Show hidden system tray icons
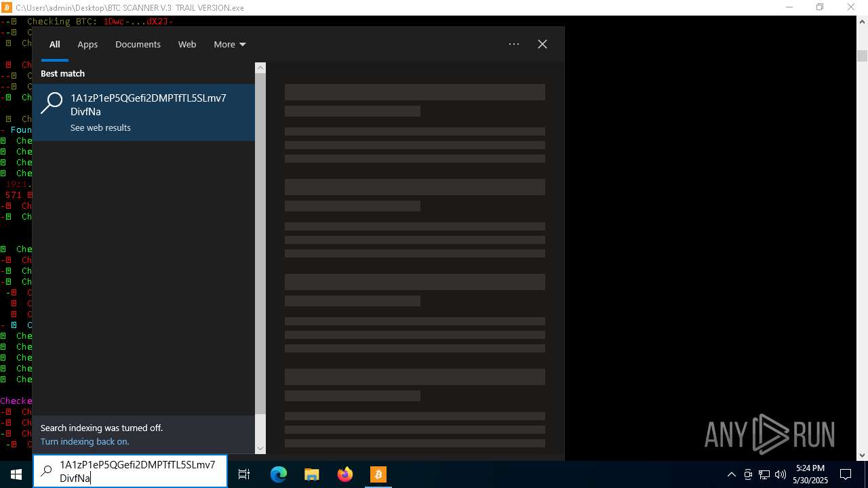Viewport: 868px width, 488px height. coord(731,474)
